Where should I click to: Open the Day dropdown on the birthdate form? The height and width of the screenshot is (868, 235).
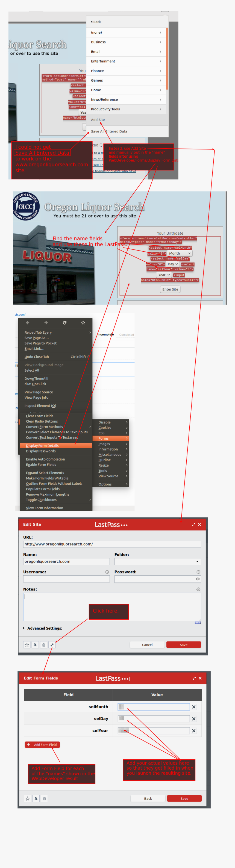click(173, 264)
